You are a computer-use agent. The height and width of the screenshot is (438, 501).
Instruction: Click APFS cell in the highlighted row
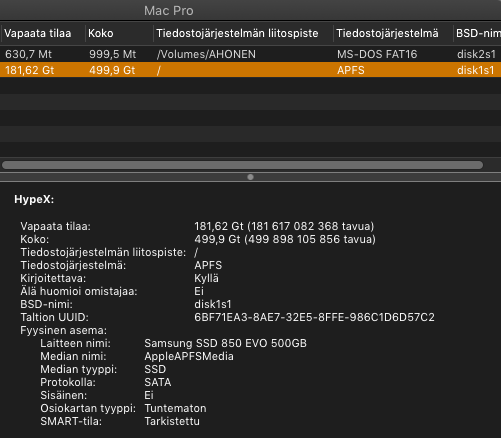(351, 70)
